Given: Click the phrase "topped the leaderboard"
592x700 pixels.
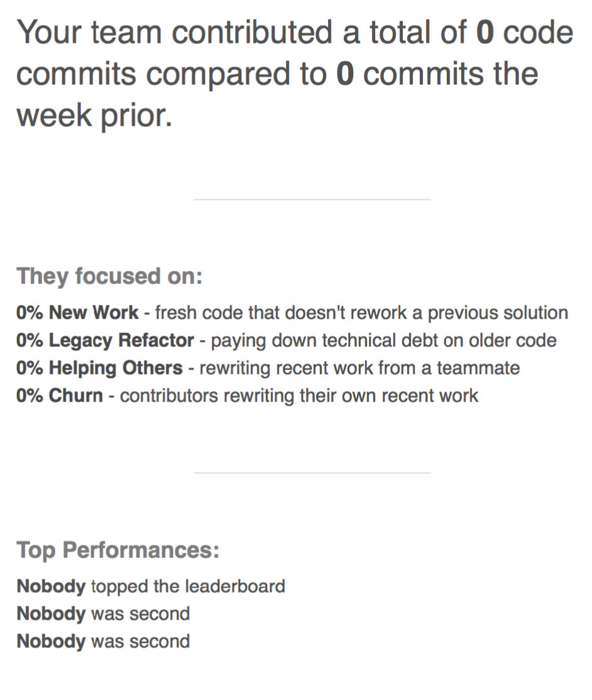Looking at the screenshot, I should [x=188, y=586].
